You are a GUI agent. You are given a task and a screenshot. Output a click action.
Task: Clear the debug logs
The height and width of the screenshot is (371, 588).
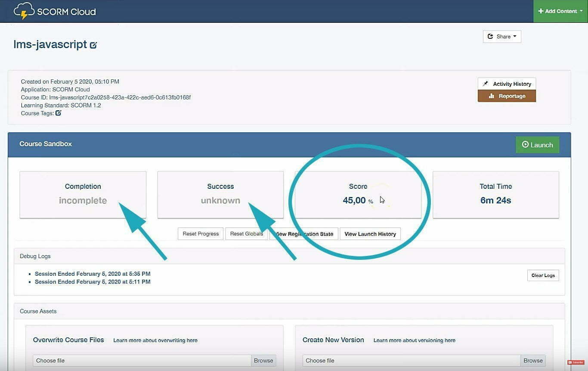click(543, 275)
